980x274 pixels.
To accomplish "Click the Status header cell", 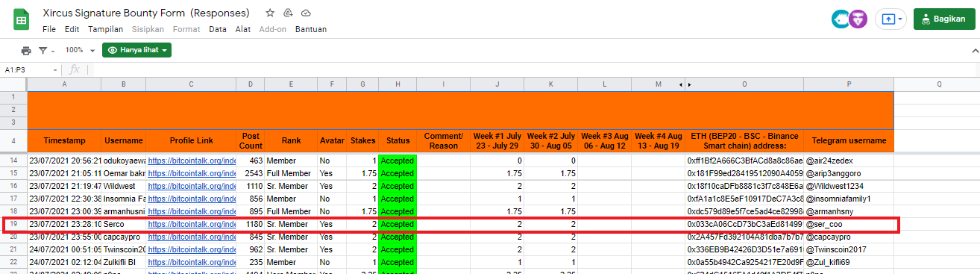I will (x=398, y=140).
